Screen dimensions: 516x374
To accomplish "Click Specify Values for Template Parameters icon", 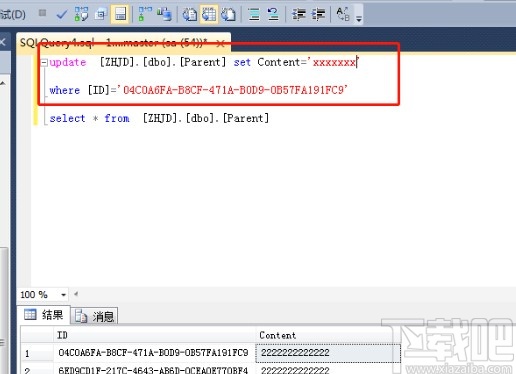I will click(343, 14).
